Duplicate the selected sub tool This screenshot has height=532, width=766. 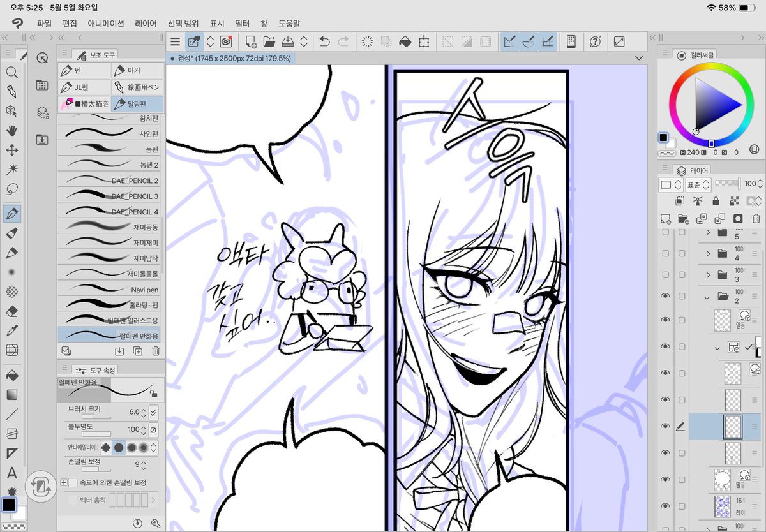point(137,351)
